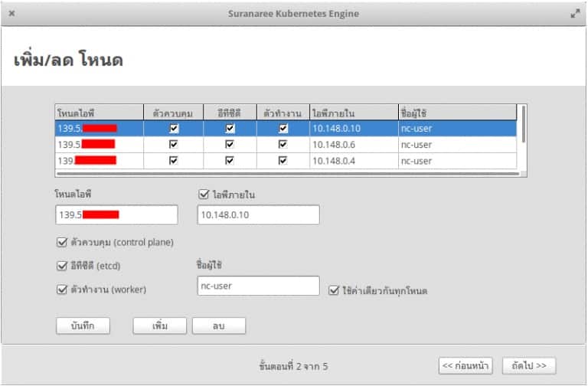Image resolution: width=588 pixels, height=386 pixels.
Task: Toggle control plane checkbox in 10.148.0.6 row
Action: [174, 145]
